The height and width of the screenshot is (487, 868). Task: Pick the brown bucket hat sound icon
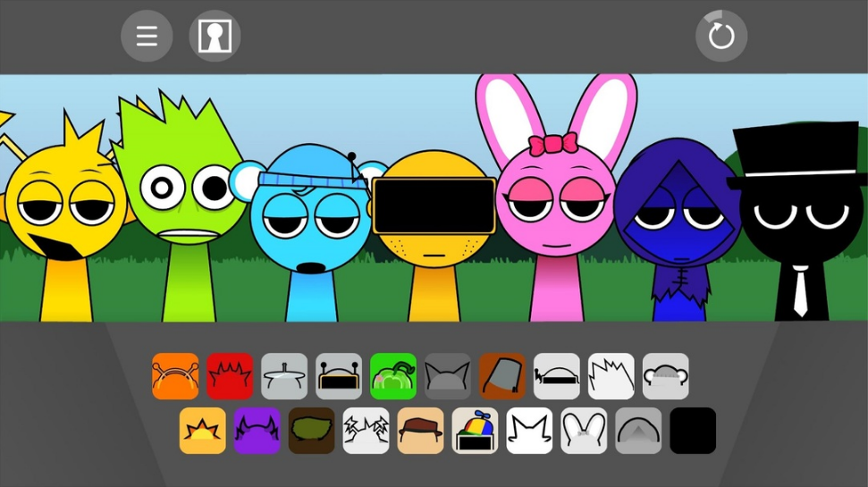point(501,376)
